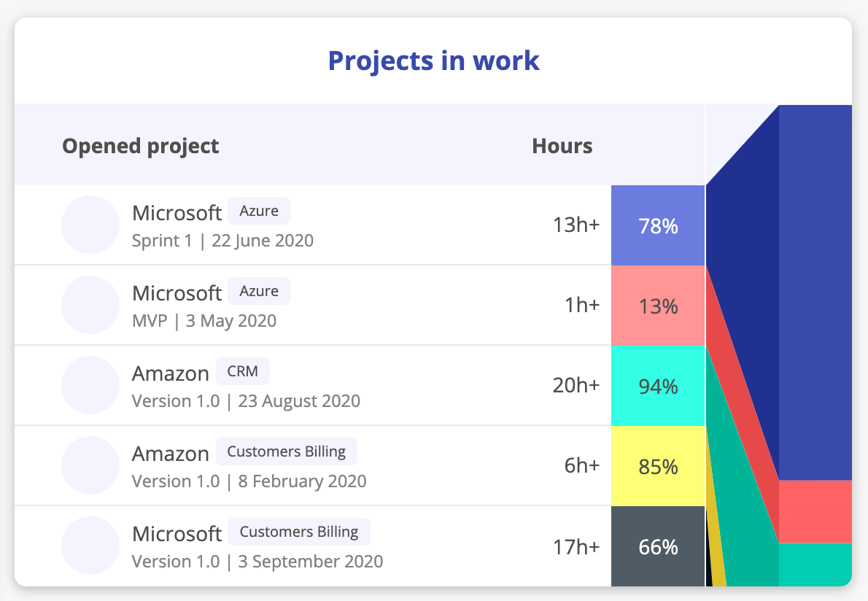Select the avatar beside Microsoft MVP project
868x601 pixels.
coord(90,305)
